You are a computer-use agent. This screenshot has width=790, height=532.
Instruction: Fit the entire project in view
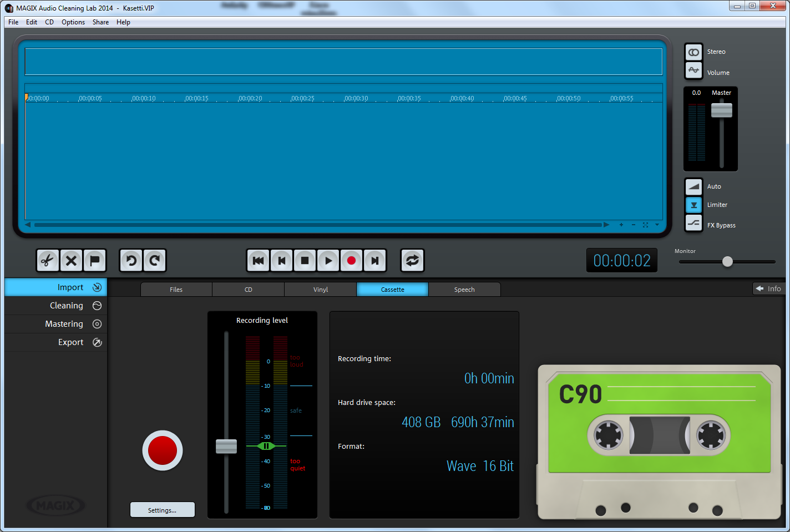point(645,225)
